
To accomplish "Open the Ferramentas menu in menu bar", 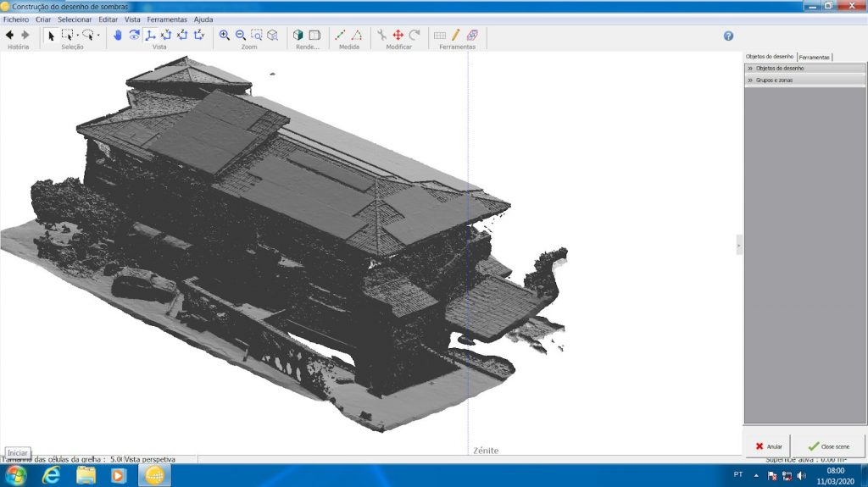I will pyautogui.click(x=166, y=19).
